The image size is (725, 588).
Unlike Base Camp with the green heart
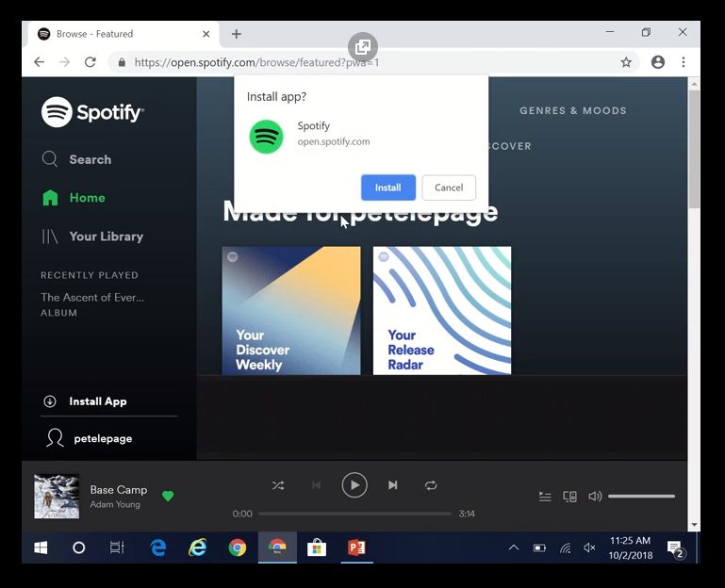168,496
